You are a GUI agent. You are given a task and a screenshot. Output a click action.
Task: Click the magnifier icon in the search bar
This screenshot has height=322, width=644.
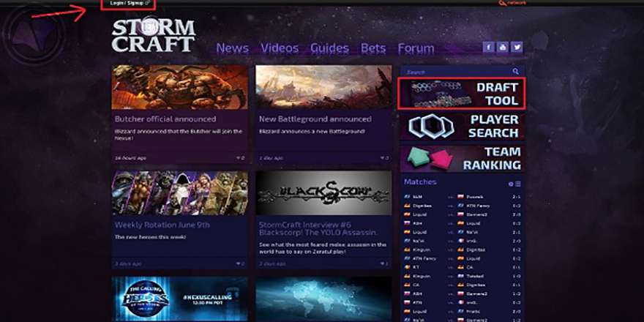[515, 72]
